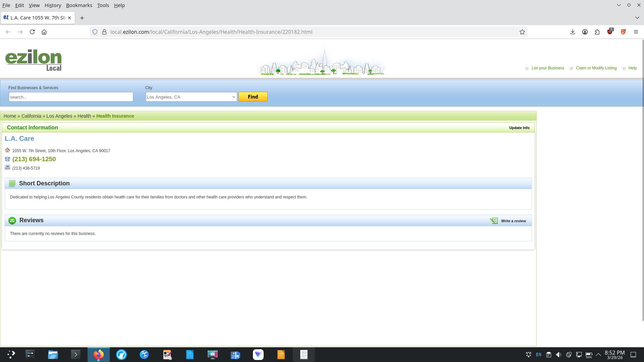Click the Find Businesses search field

tap(71, 97)
